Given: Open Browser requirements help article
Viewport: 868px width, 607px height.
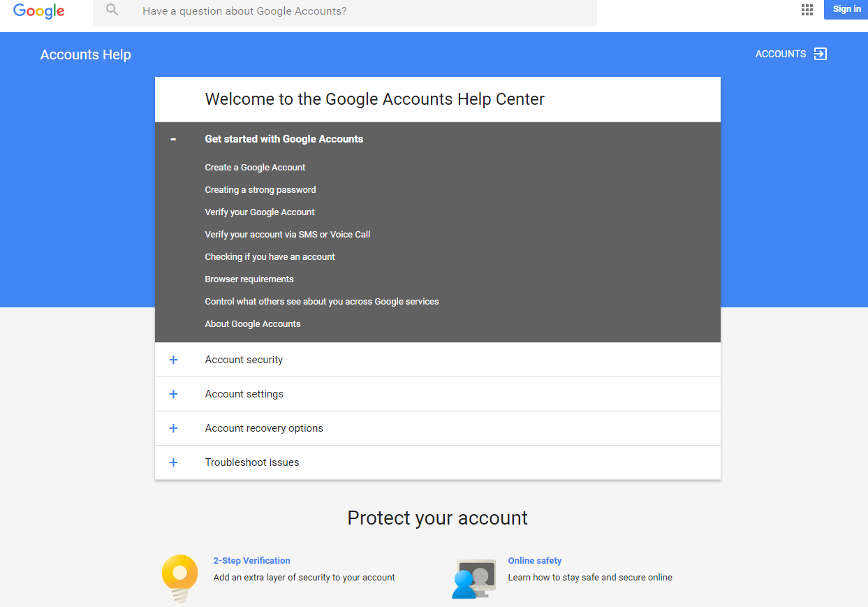Looking at the screenshot, I should 249,279.
